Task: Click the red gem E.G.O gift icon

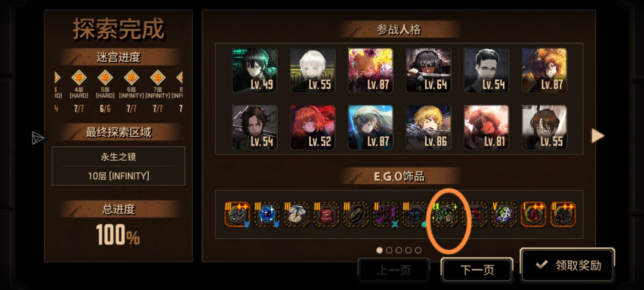Action: click(533, 214)
